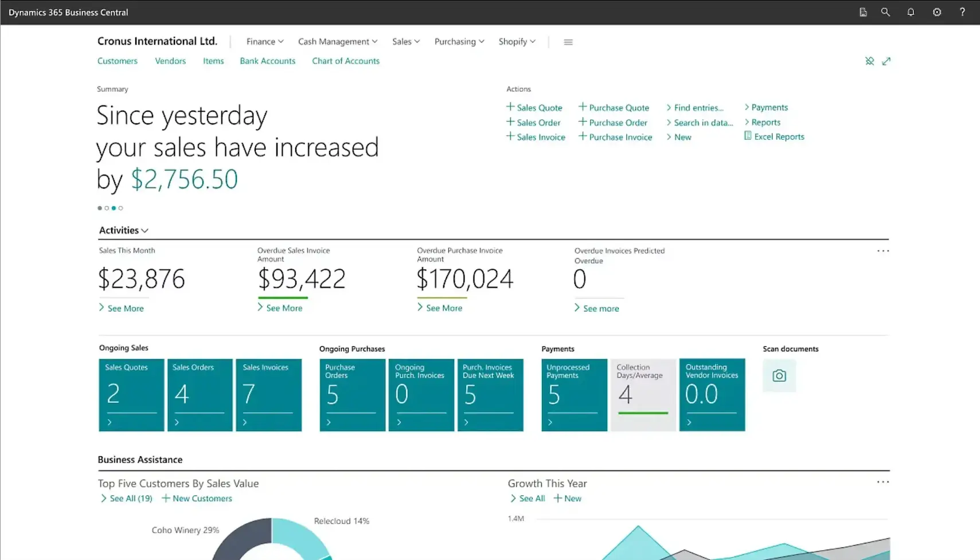
Task: Navigate to the Customers list
Action: click(x=117, y=61)
